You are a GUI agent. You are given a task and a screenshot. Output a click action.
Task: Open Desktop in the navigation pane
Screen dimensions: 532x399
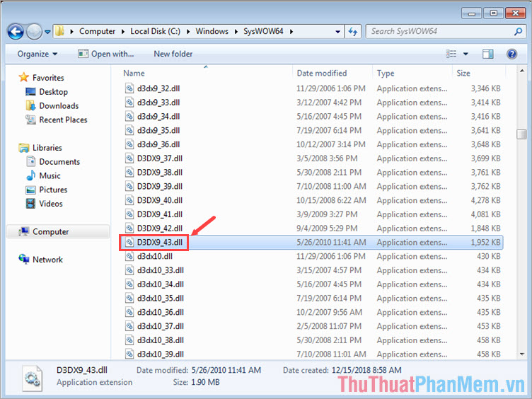click(x=47, y=91)
